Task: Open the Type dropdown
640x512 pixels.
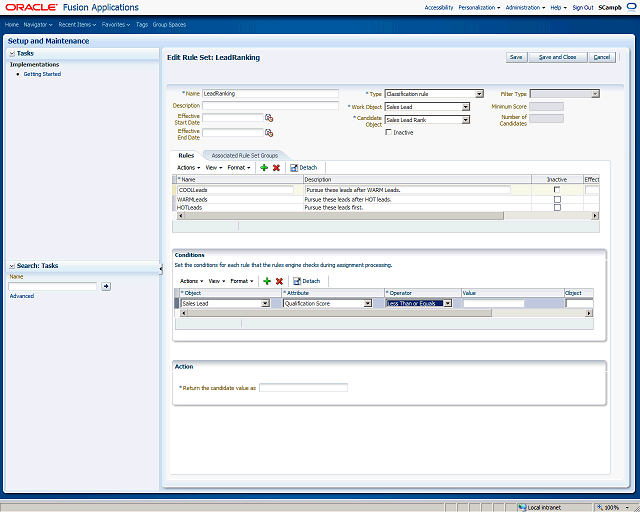Action: point(479,94)
